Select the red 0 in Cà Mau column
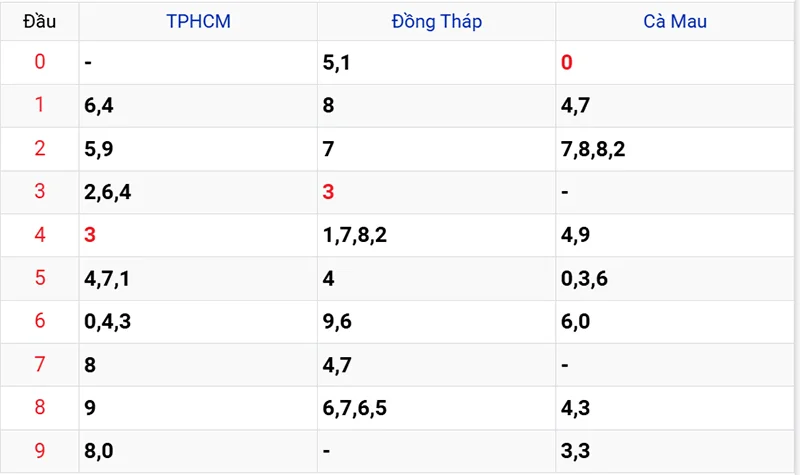This screenshot has height=475, width=800. click(x=567, y=63)
